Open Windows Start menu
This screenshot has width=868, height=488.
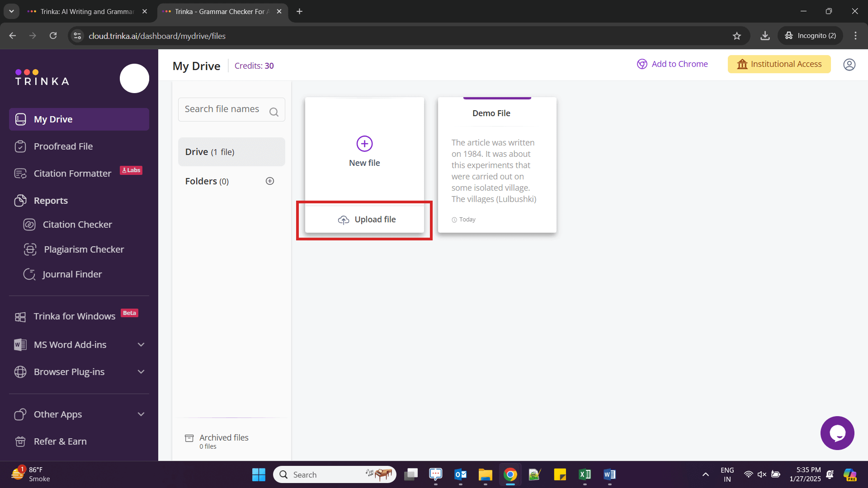click(x=259, y=474)
